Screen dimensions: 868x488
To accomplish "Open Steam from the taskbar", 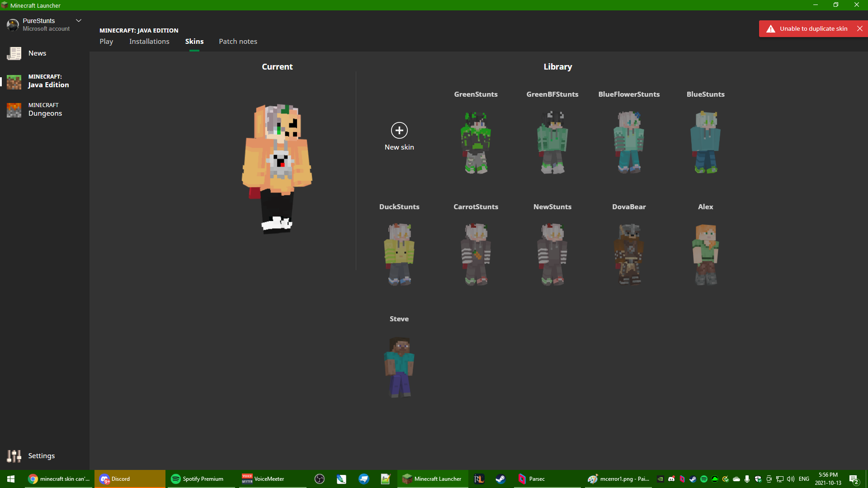I will [500, 479].
